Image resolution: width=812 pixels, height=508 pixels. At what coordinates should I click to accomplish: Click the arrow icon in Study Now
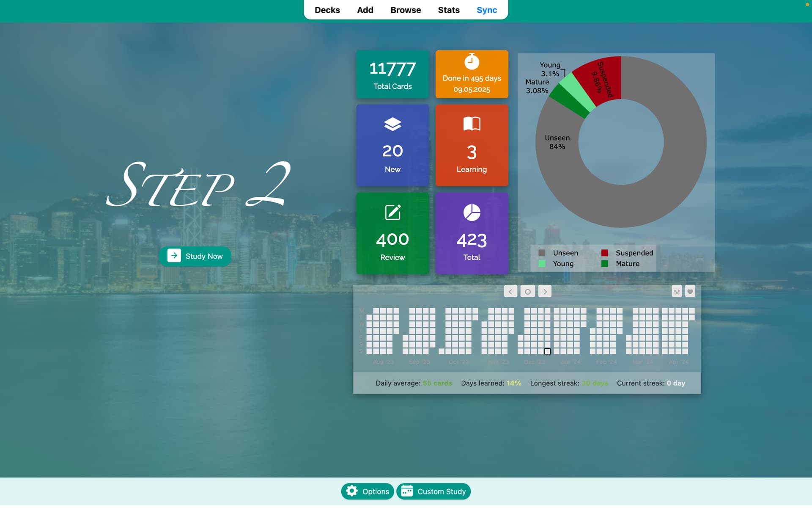[174, 256]
